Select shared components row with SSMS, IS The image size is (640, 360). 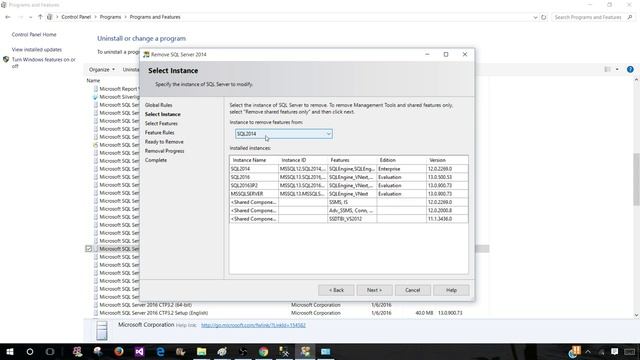(349, 202)
